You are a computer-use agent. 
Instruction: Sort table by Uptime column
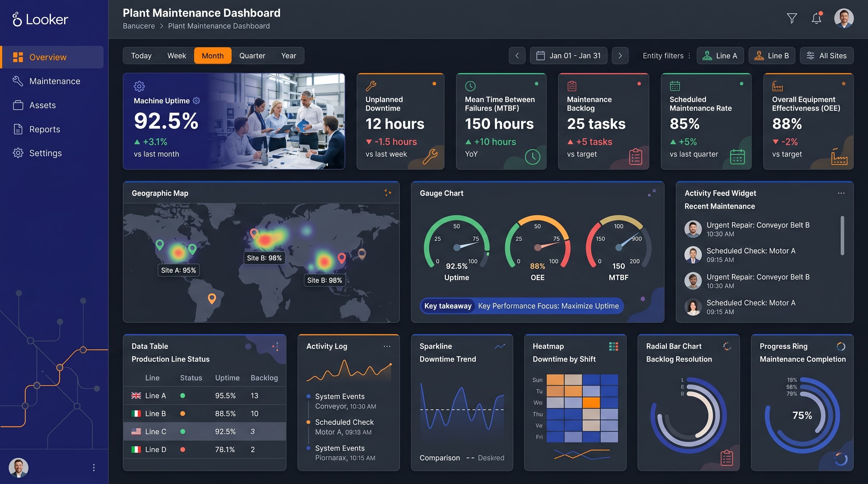click(227, 377)
